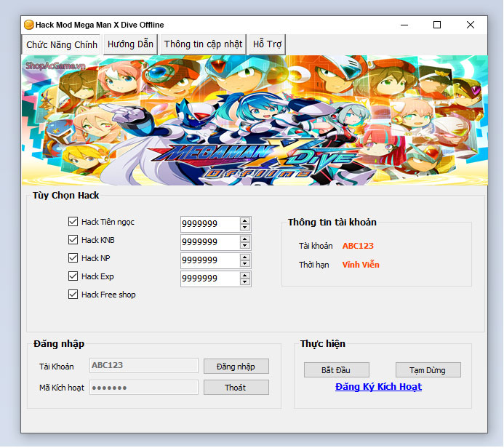504x448 pixels.
Task: Minimize the Hack Mod window
Action: coord(404,25)
